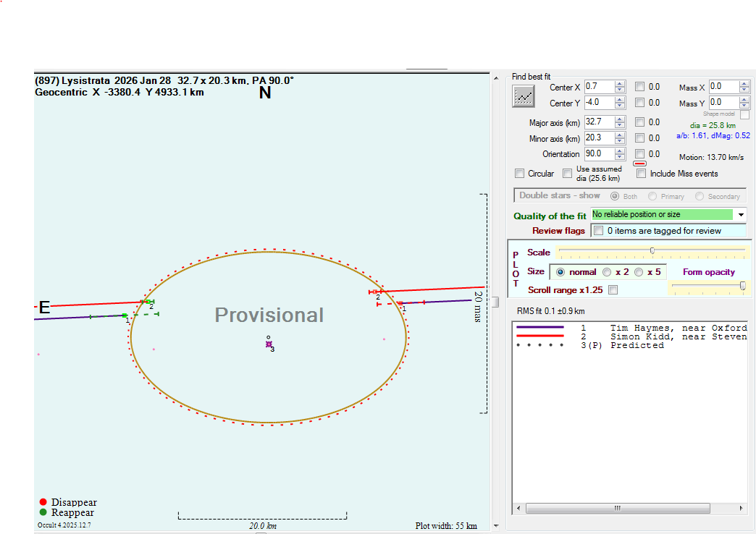Open the Quality of the fit dropdown
This screenshot has height=534, width=756.
740,215
